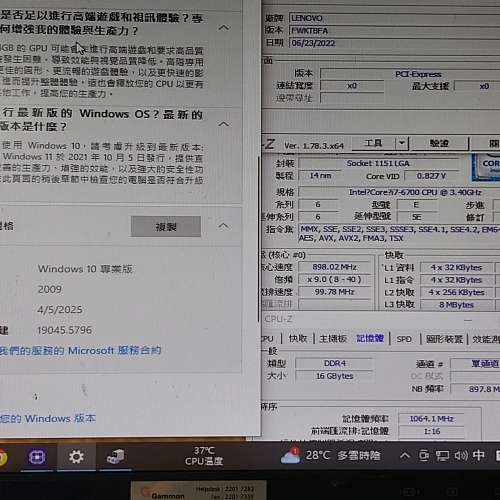Click the LENOVO brand field

pyautogui.click(x=394, y=18)
